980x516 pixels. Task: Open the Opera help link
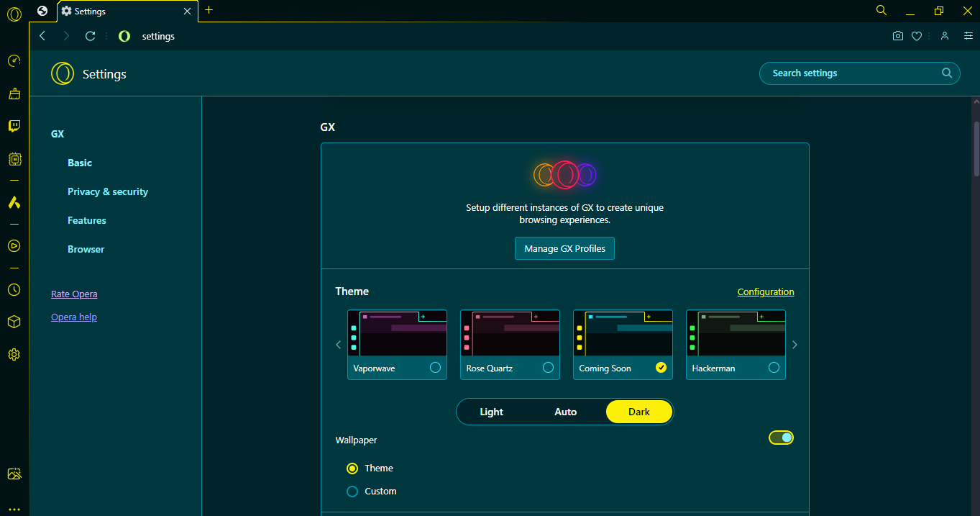tap(74, 317)
